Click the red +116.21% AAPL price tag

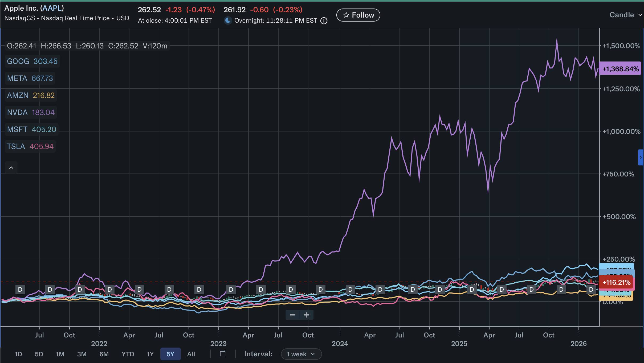click(x=616, y=282)
